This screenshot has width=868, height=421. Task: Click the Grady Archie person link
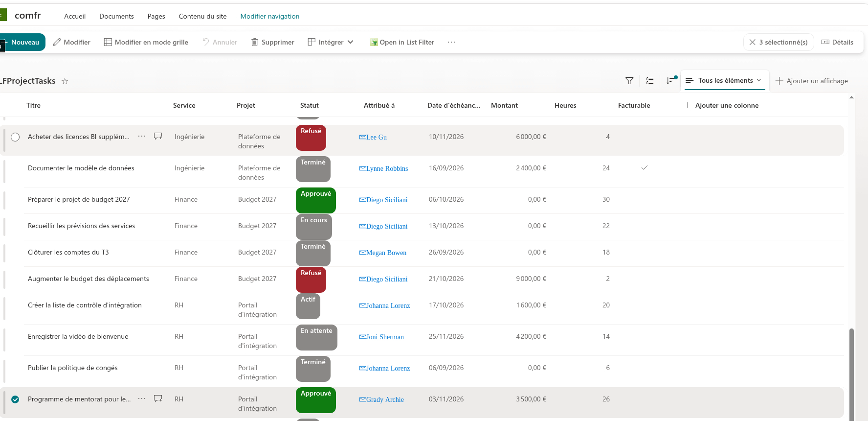(385, 399)
